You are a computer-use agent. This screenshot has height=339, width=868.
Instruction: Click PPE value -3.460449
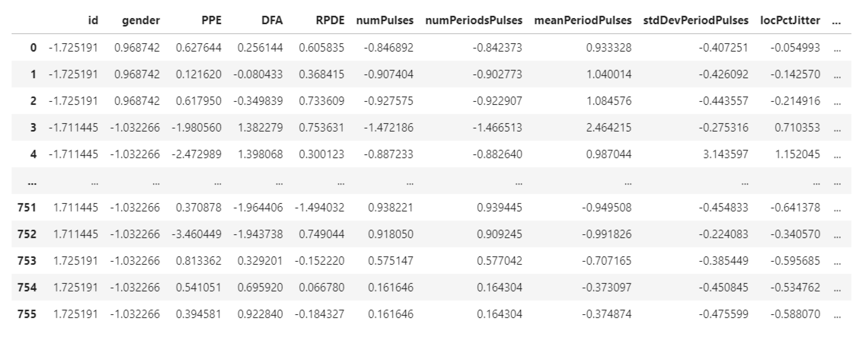197,234
